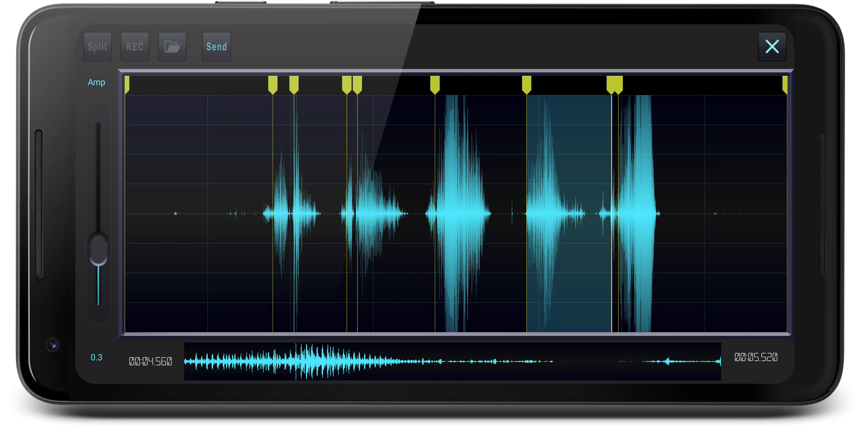Select the first slice marker at waveform start

[127, 85]
